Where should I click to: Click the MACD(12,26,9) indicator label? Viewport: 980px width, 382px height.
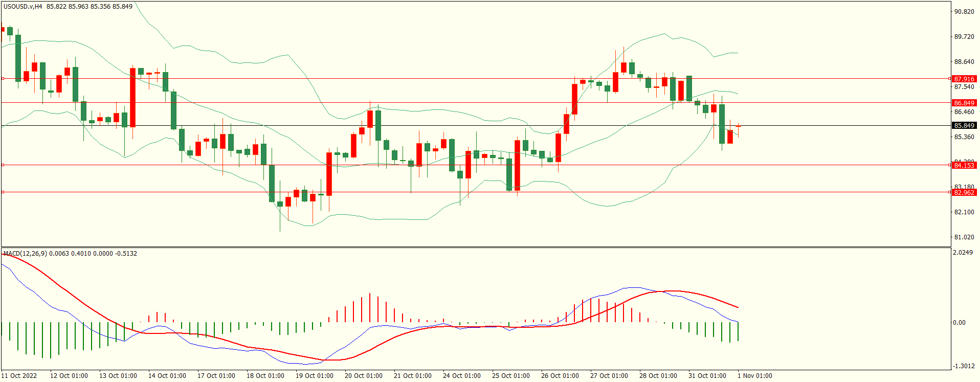26,254
